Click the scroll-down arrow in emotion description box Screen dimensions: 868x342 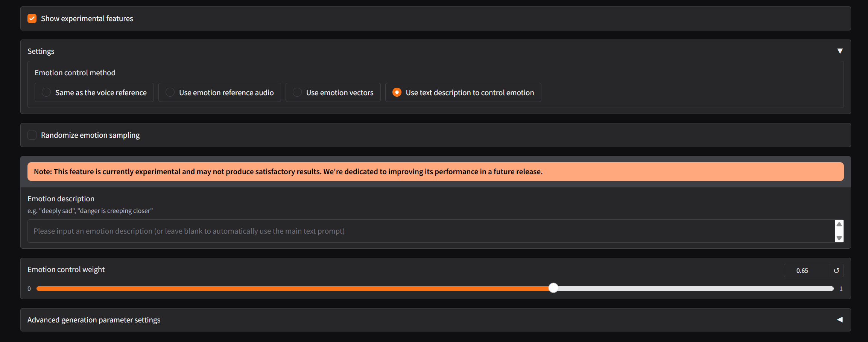pos(839,238)
